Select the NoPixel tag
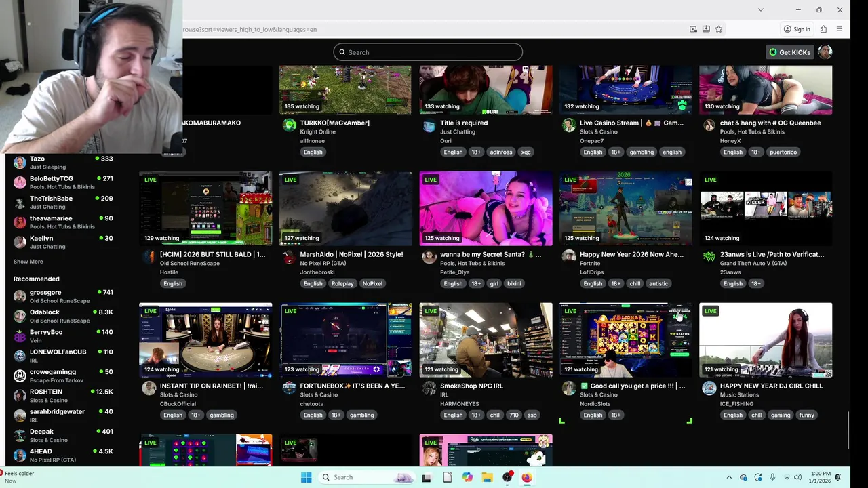The width and height of the screenshot is (868, 488). pyautogui.click(x=372, y=283)
